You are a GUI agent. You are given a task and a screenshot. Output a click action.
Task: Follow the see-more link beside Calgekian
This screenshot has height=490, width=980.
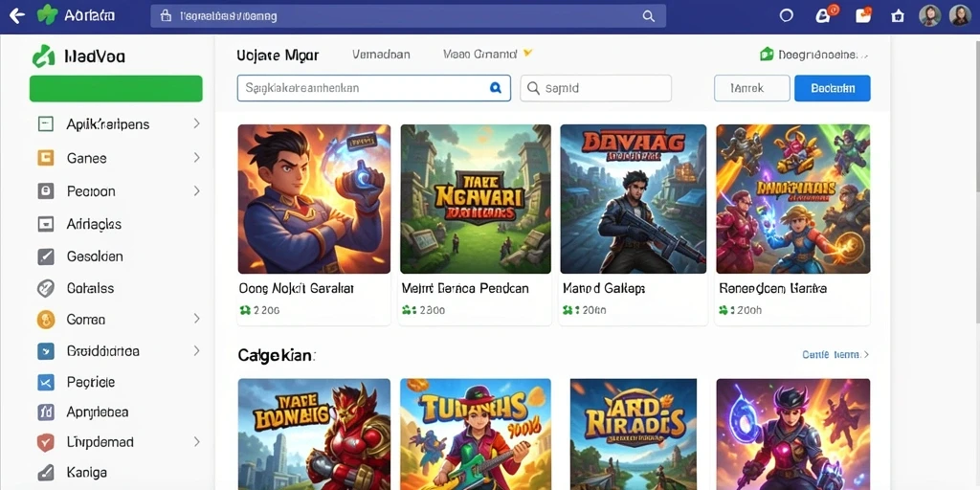[x=835, y=354]
